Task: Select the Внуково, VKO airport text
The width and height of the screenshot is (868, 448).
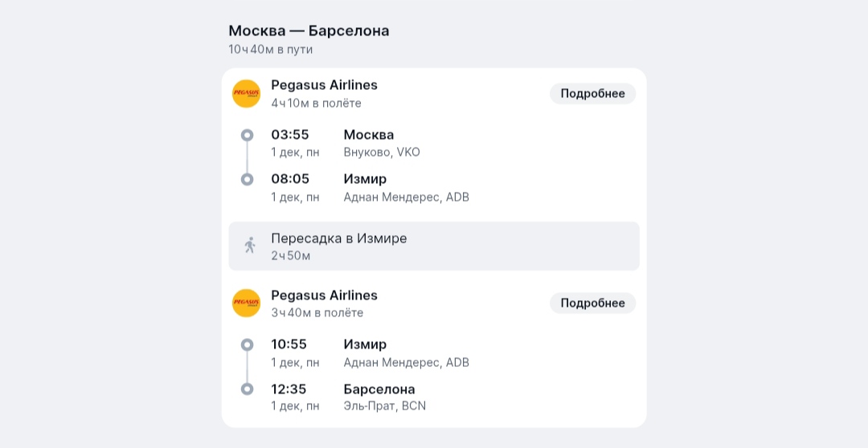Action: click(x=382, y=153)
